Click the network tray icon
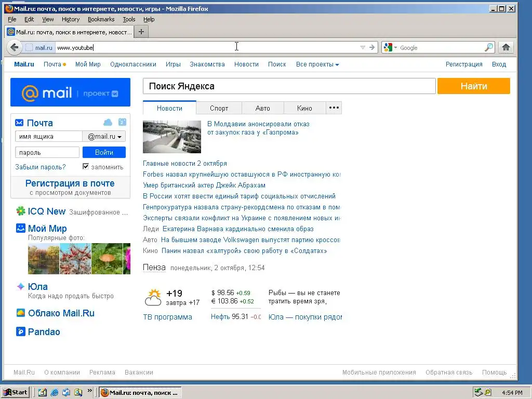Image resolution: width=532 pixels, height=399 pixels. tap(478, 393)
